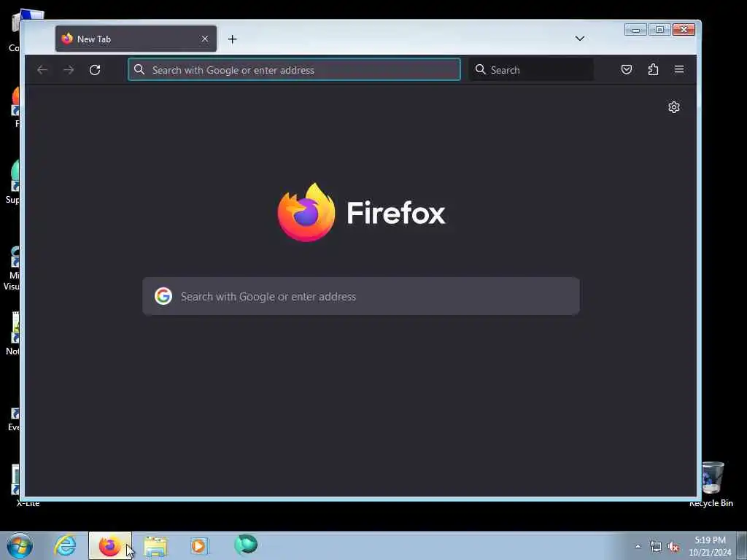
Task: Maximize the Firefox window
Action: 659,30
